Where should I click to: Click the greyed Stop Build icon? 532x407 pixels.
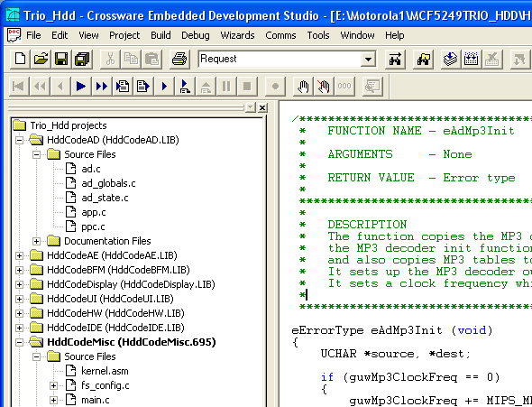[491, 60]
